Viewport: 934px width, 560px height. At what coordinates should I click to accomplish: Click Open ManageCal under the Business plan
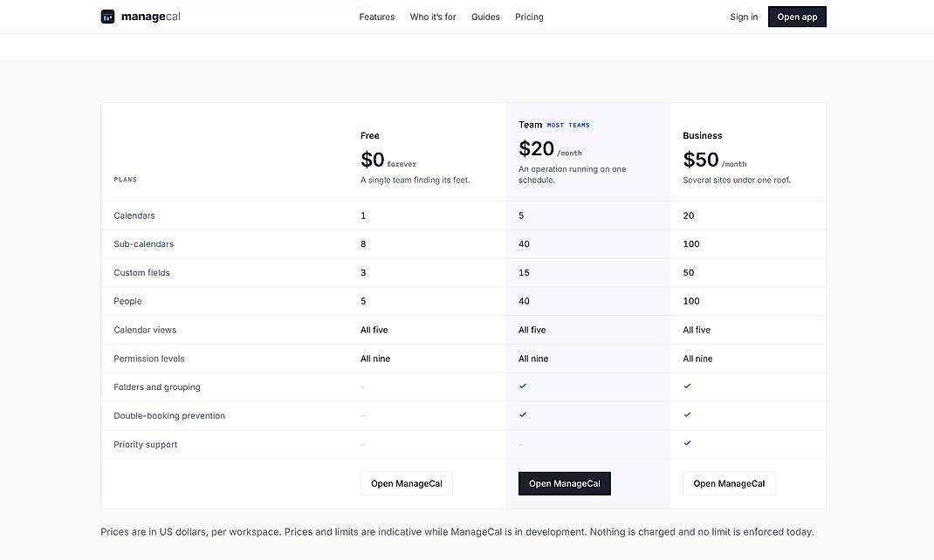(729, 483)
